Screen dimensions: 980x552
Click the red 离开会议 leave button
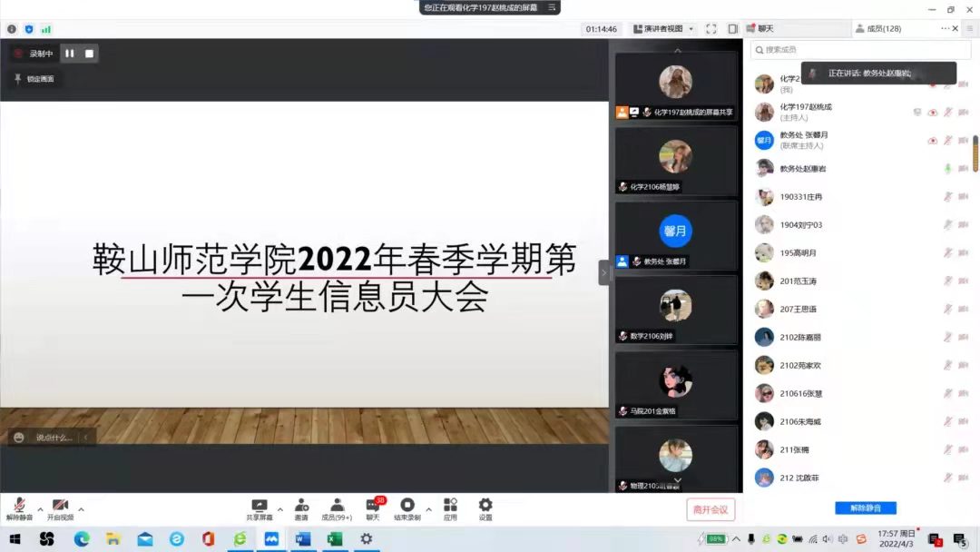[x=710, y=509]
